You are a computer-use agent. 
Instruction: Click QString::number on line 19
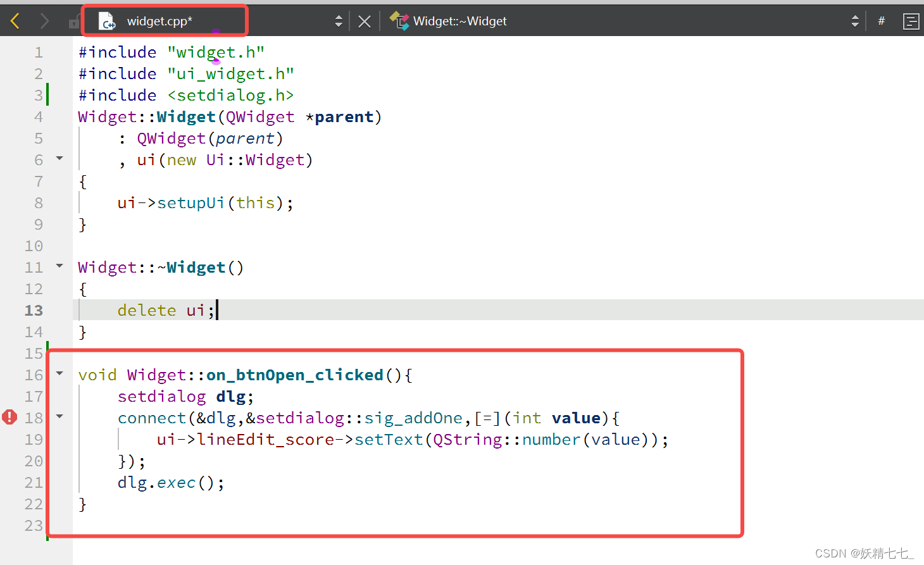[x=506, y=440]
